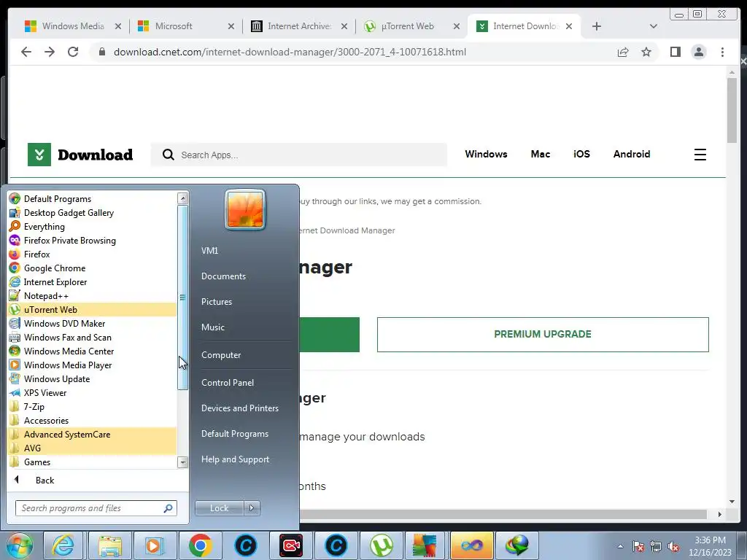Open the Windows category link
The height and width of the screenshot is (560, 747).
(486, 155)
